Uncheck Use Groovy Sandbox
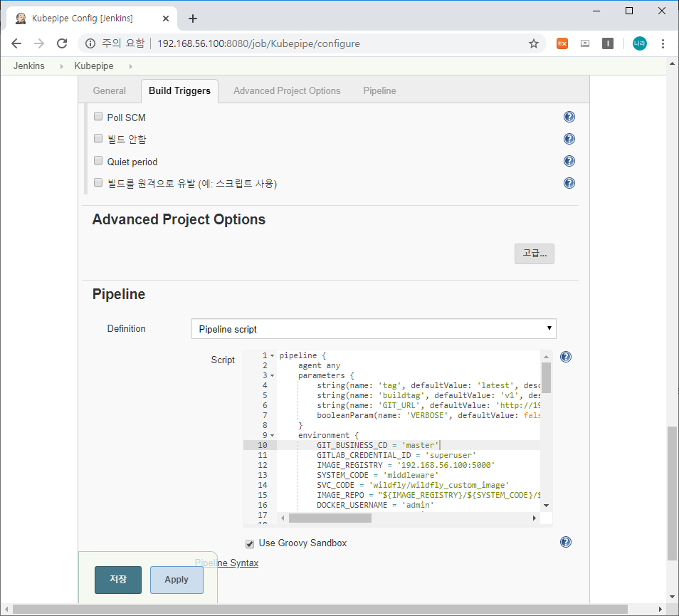The width and height of the screenshot is (679, 616). pyautogui.click(x=250, y=543)
